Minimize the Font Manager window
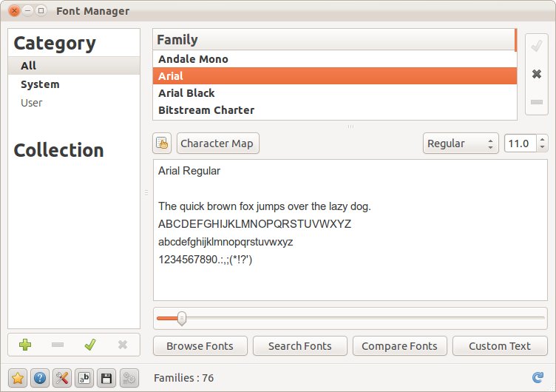Screen dimensions: 556x392 [x=27, y=10]
